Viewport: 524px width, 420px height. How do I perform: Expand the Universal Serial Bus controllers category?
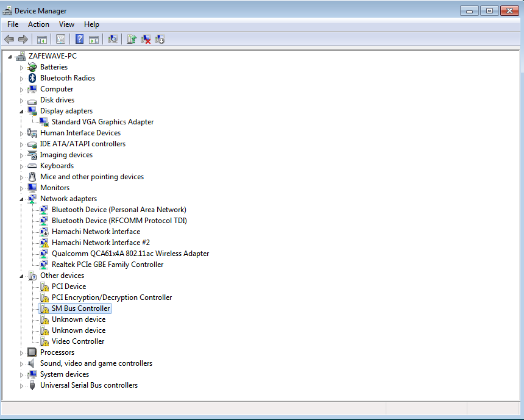pyautogui.click(x=22, y=385)
